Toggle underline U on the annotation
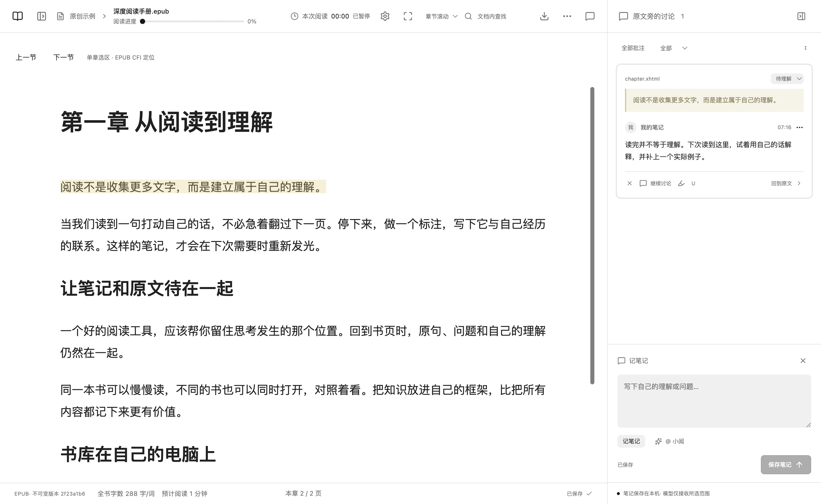This screenshot has height=504, width=821. [x=693, y=183]
